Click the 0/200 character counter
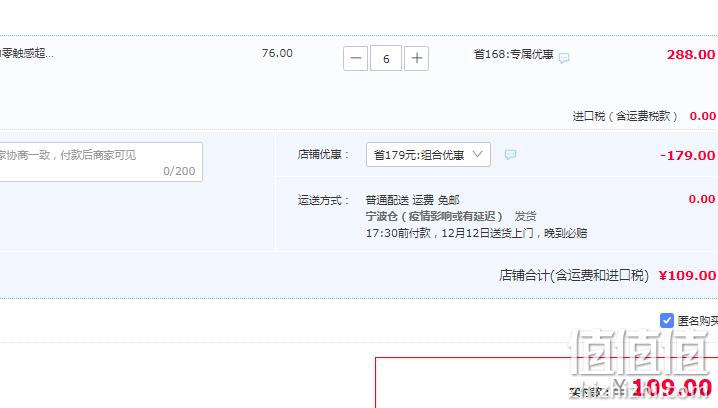 [x=179, y=171]
